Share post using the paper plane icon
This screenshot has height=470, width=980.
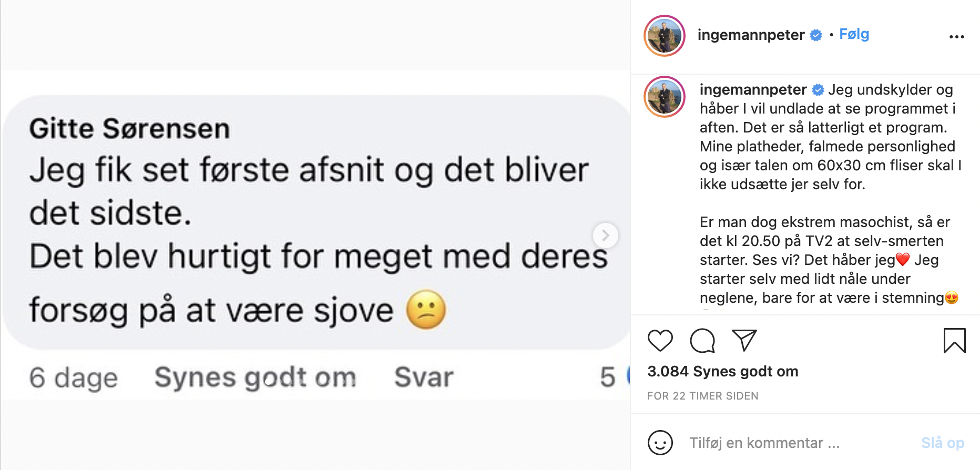[x=744, y=340]
